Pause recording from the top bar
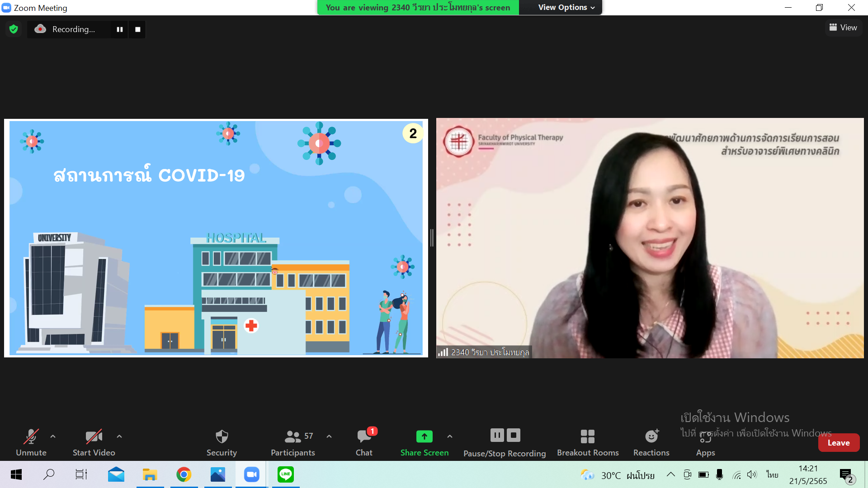Image resolution: width=868 pixels, height=488 pixels. [x=120, y=29]
